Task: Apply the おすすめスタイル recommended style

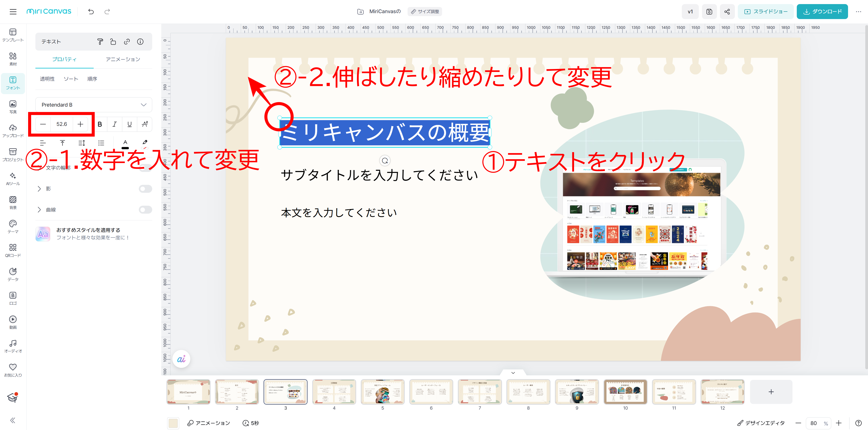Action: pyautogui.click(x=94, y=234)
